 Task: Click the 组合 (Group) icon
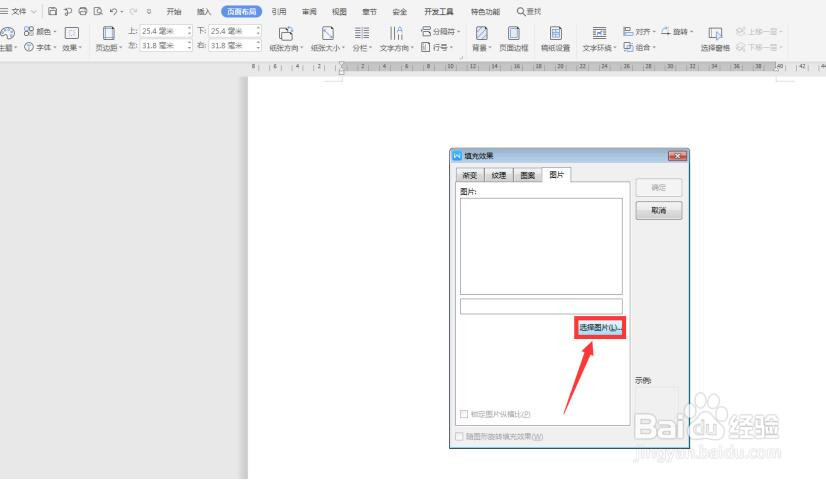click(x=628, y=47)
